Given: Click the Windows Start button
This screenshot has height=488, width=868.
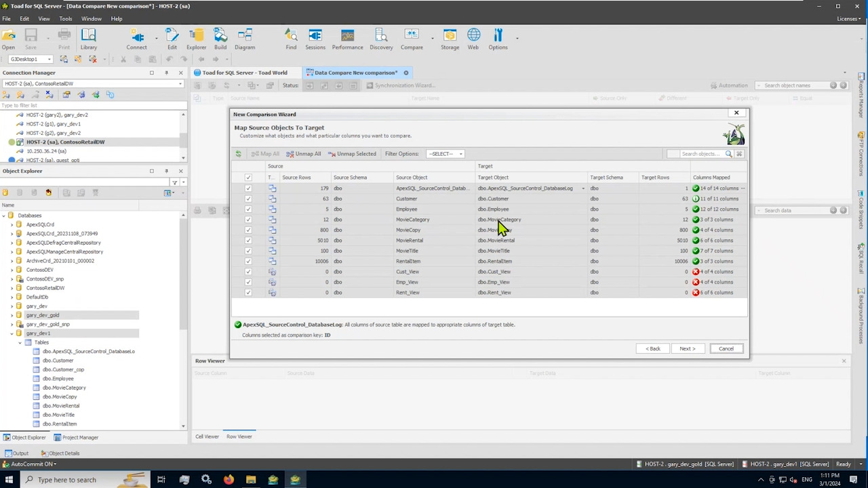Looking at the screenshot, I should tap(9, 480).
